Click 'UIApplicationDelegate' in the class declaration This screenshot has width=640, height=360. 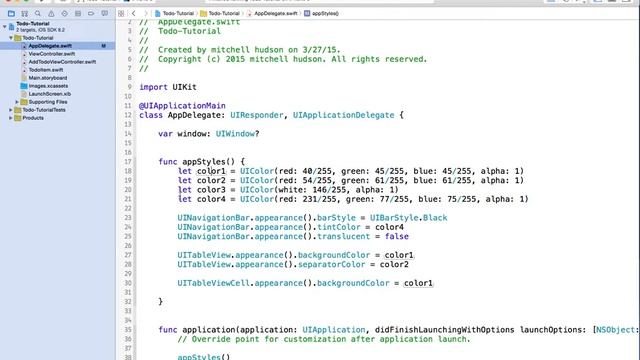[x=344, y=115]
